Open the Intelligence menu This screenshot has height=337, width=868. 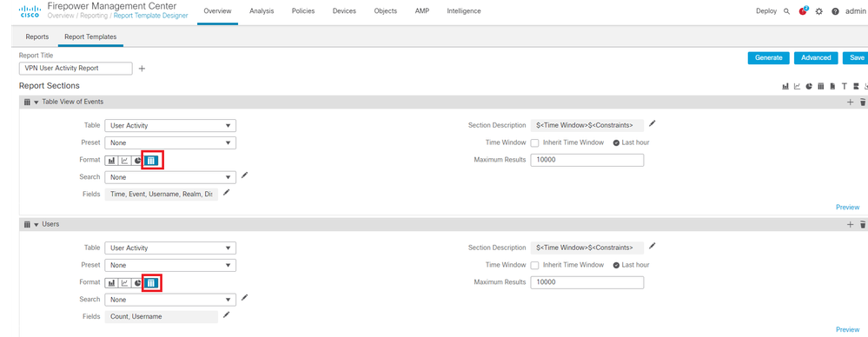click(x=464, y=11)
